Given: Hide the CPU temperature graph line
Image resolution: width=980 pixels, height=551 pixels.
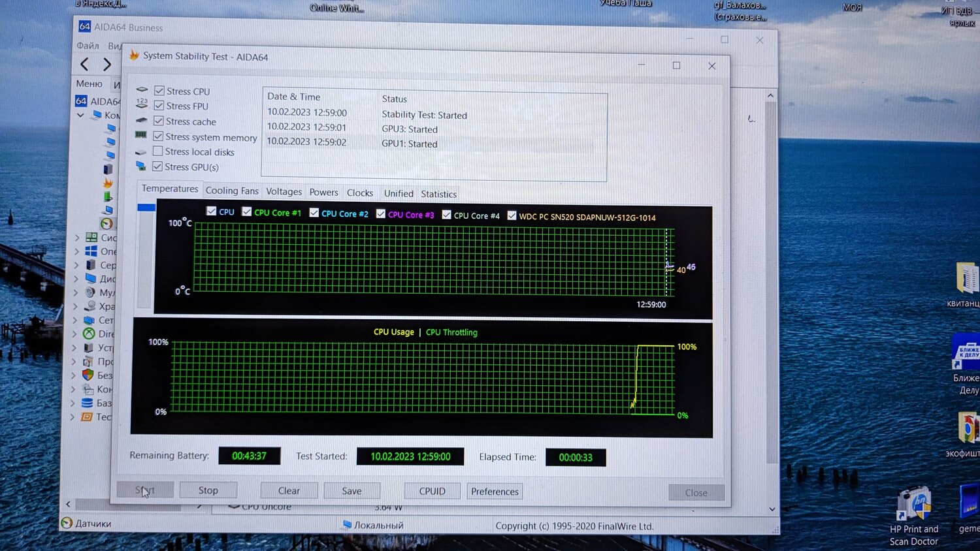Looking at the screenshot, I should (x=211, y=211).
